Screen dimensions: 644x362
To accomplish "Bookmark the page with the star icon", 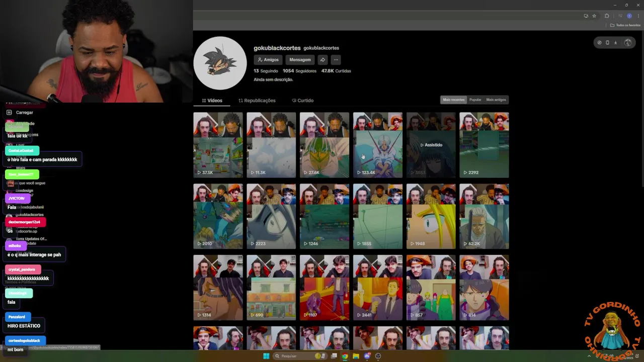I will (594, 16).
